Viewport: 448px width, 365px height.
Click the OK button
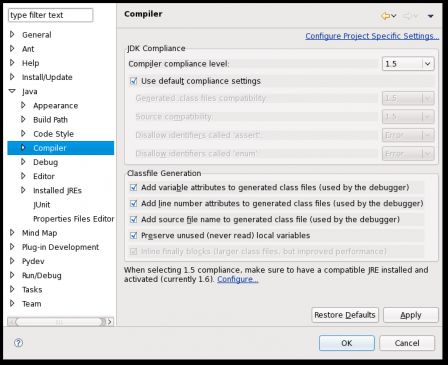point(347,343)
